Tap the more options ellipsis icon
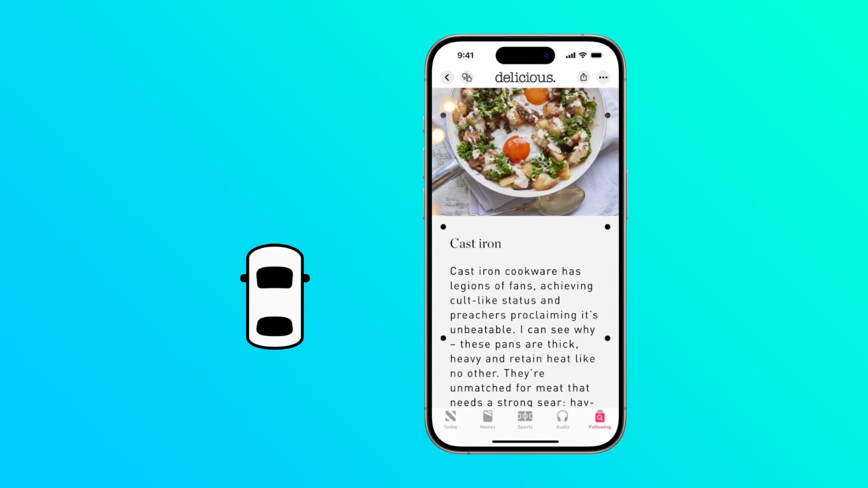Image resolution: width=868 pixels, height=488 pixels. [604, 77]
